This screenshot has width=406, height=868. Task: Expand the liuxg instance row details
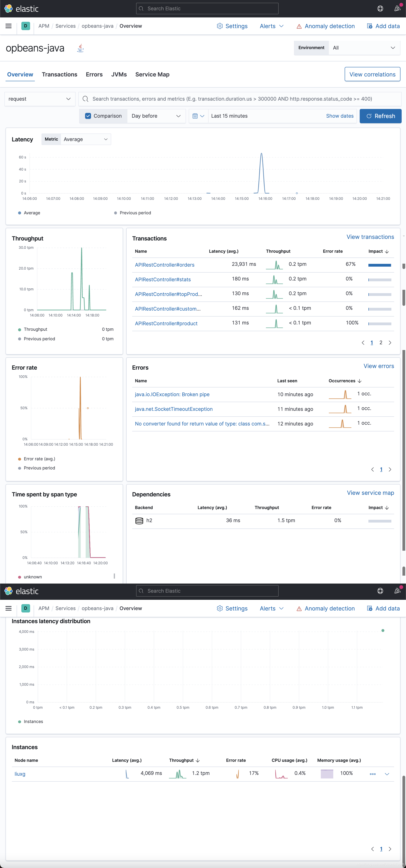pos(387,774)
